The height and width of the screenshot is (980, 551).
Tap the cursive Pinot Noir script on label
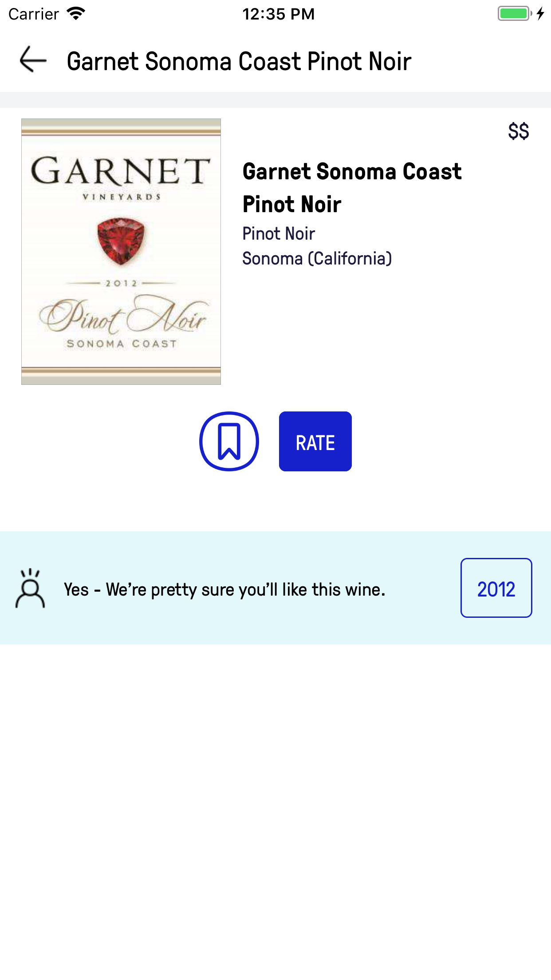[122, 316]
